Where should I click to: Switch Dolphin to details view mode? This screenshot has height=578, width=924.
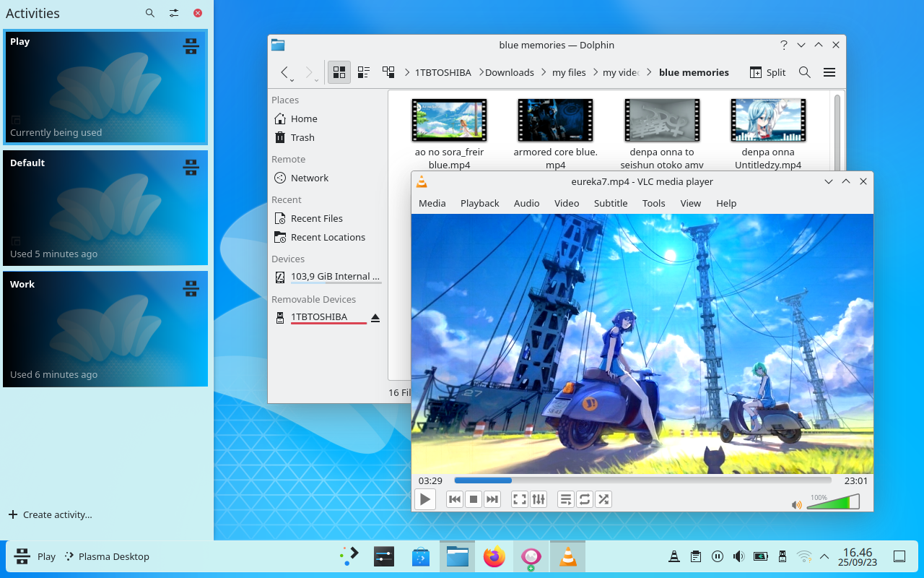click(363, 72)
